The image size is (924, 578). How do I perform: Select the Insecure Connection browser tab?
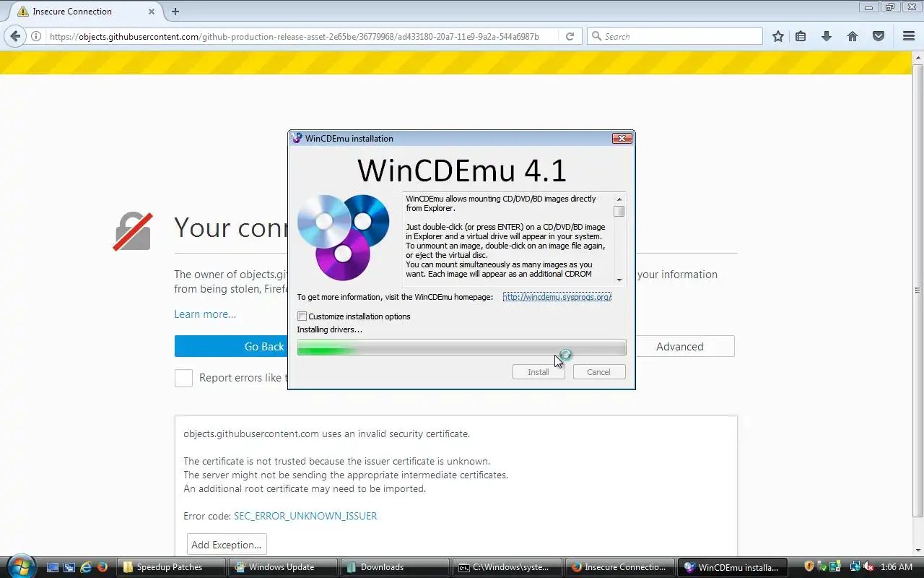point(87,12)
